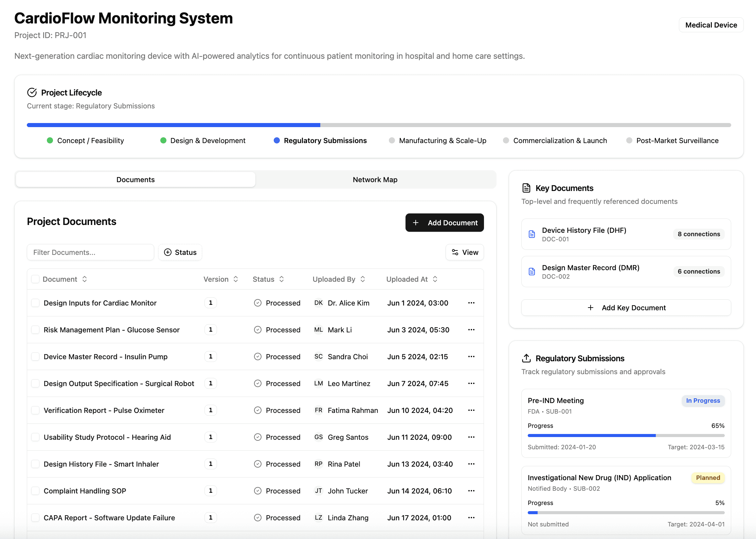This screenshot has width=756, height=539.
Task: Sort by the Uploaded At column
Action: 412,279
